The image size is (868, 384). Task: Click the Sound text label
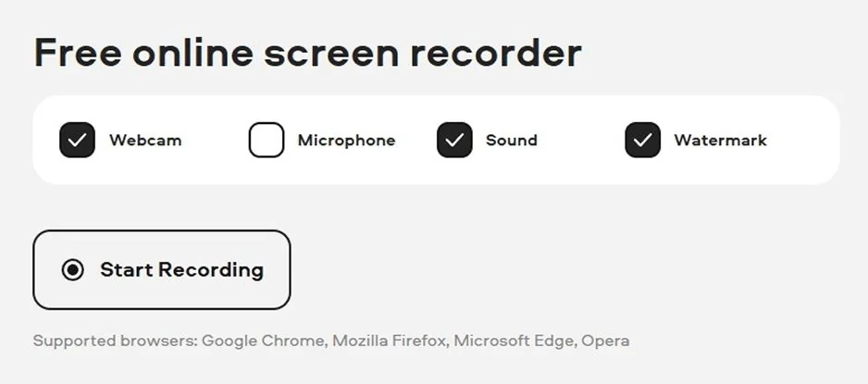click(512, 141)
